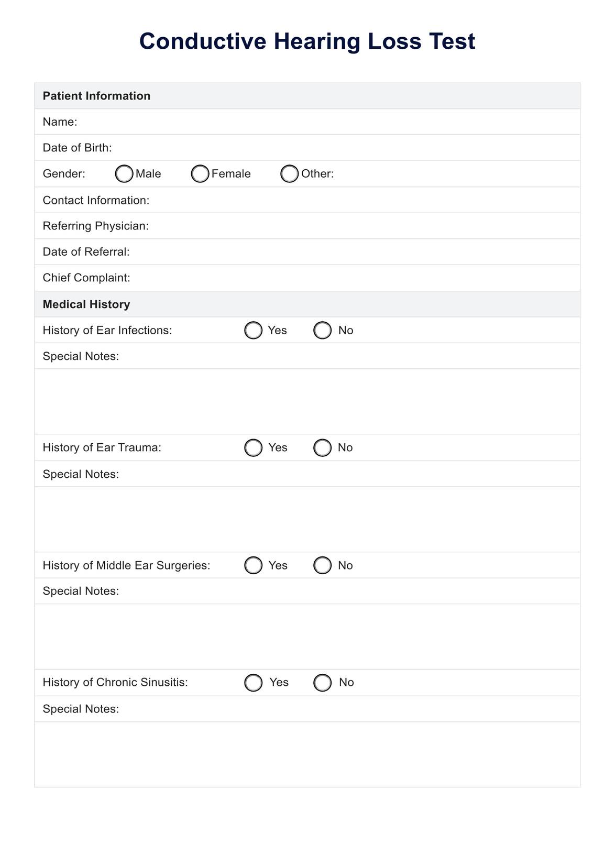
Task: Click the Chronic Sinusitis special notes box
Action: 307,754
